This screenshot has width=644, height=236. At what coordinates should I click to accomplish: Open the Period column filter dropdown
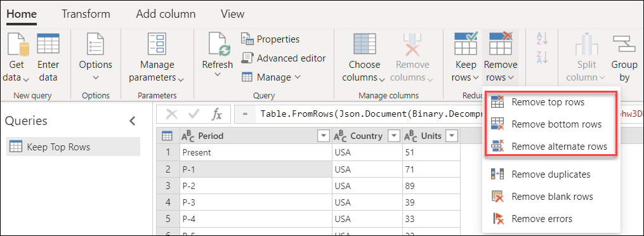point(324,136)
